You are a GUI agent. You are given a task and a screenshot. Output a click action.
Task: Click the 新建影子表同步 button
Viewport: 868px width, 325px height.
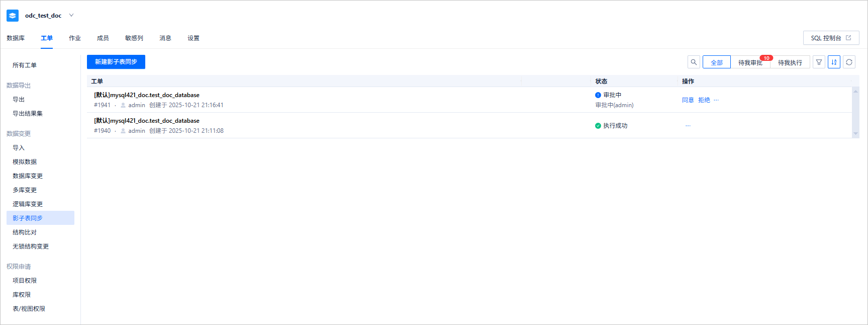(116, 62)
